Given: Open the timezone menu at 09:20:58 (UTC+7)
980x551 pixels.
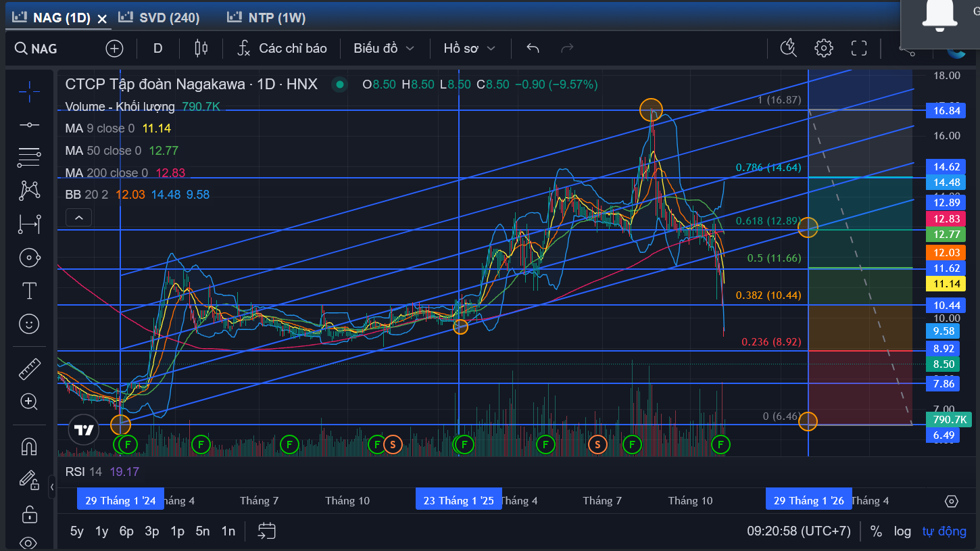Looking at the screenshot, I should tap(799, 531).
